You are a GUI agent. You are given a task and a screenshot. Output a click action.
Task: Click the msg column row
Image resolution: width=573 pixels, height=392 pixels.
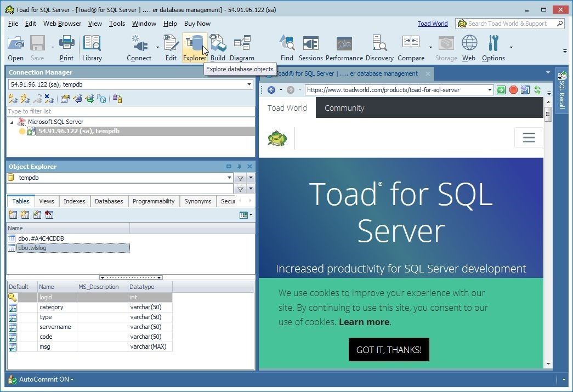pyautogui.click(x=90, y=346)
